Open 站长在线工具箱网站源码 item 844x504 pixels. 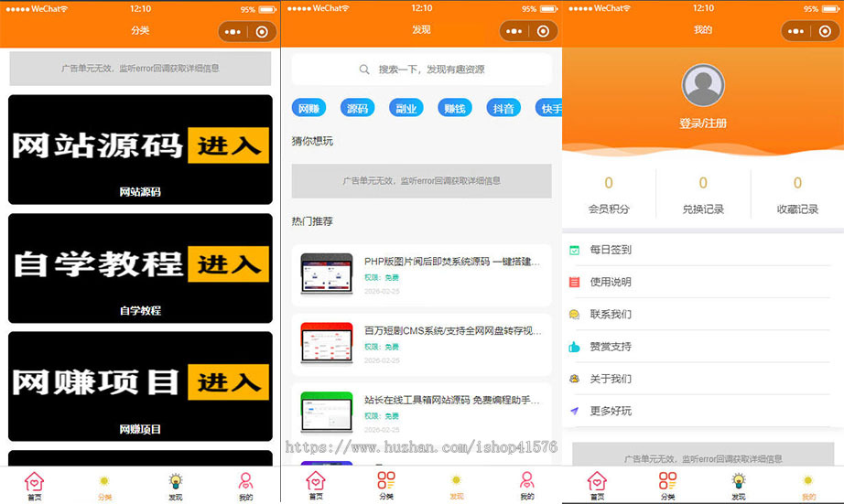pos(421,413)
